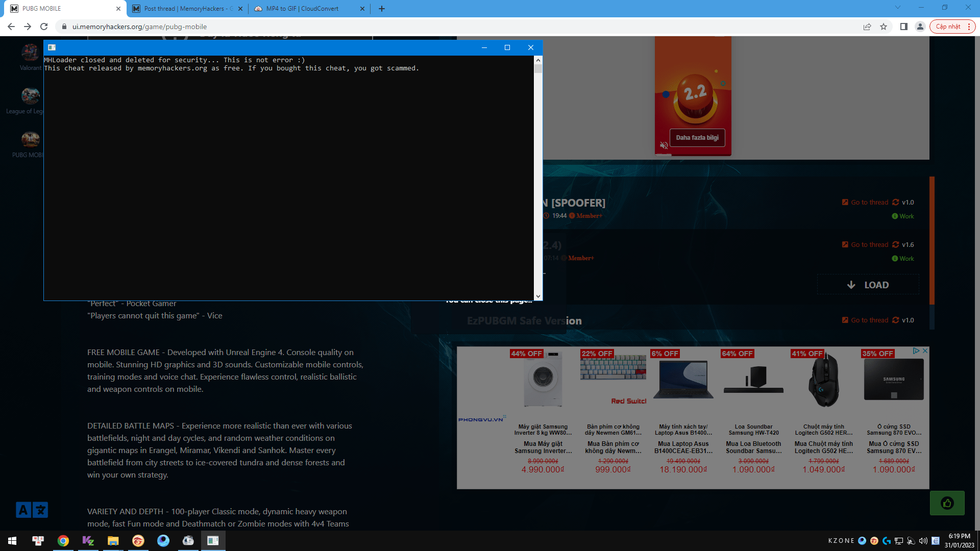The image size is (980, 551).
Task: Toggle the browser side panel
Action: click(904, 27)
